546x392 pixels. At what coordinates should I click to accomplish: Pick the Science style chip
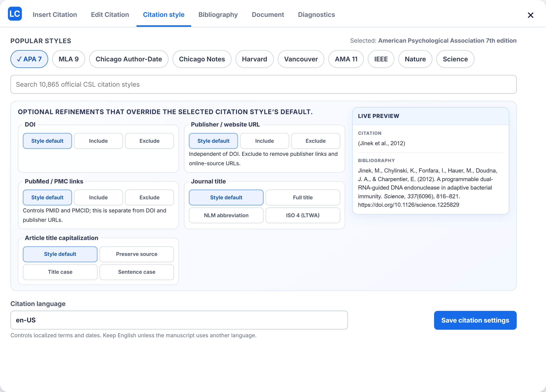point(455,59)
